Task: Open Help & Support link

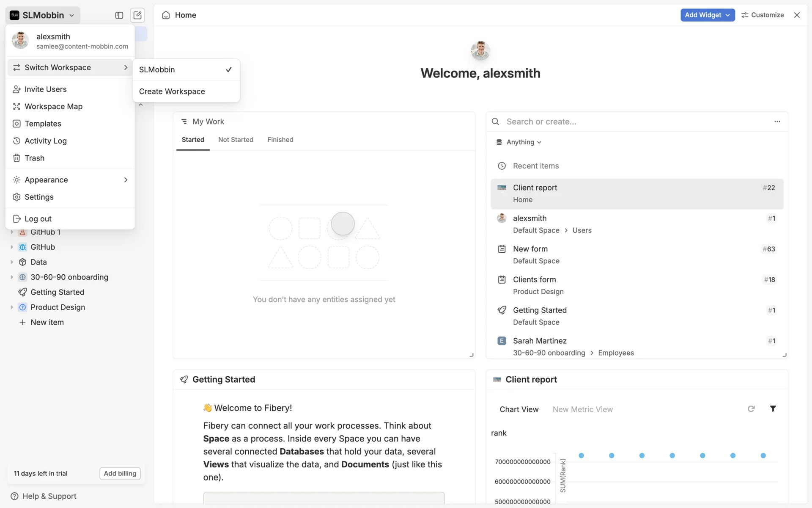Action: point(44,496)
